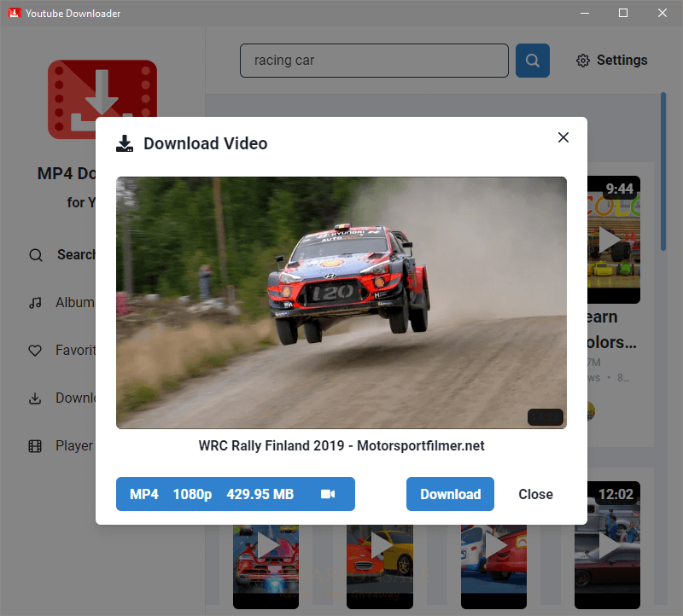Image resolution: width=683 pixels, height=616 pixels.
Task: Click the video camera icon in the format bar
Action: coord(328,494)
